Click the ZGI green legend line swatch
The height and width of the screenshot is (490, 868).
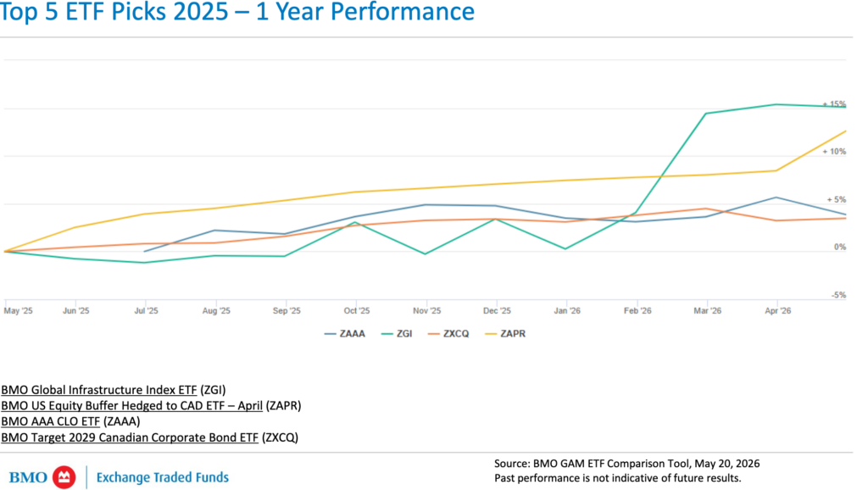[387, 334]
